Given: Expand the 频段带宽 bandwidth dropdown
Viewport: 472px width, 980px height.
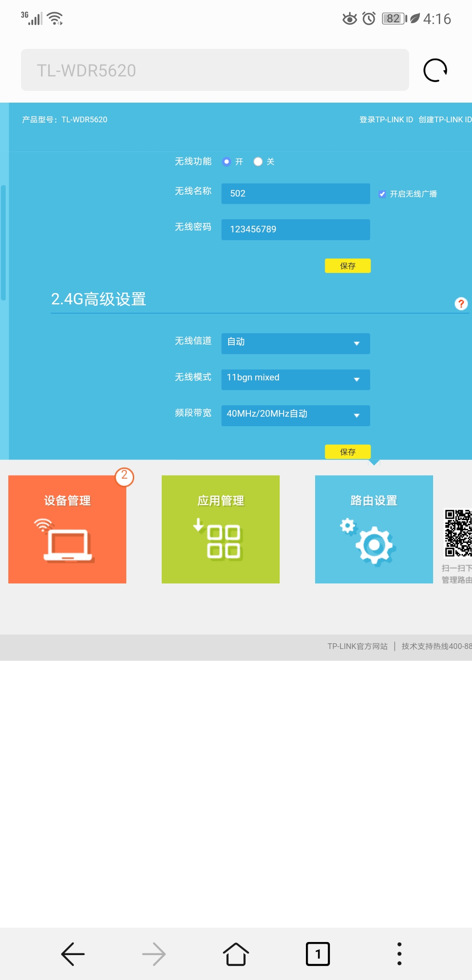Looking at the screenshot, I should tap(295, 415).
